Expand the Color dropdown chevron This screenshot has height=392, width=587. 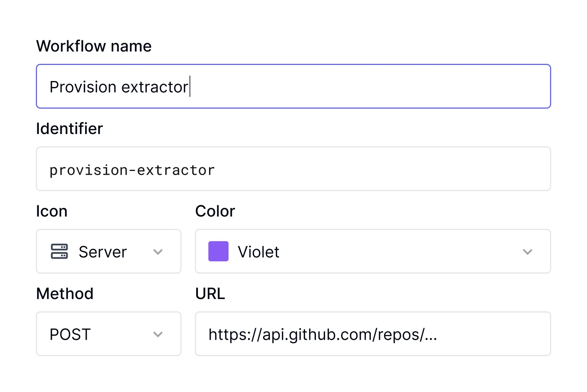pos(527,252)
